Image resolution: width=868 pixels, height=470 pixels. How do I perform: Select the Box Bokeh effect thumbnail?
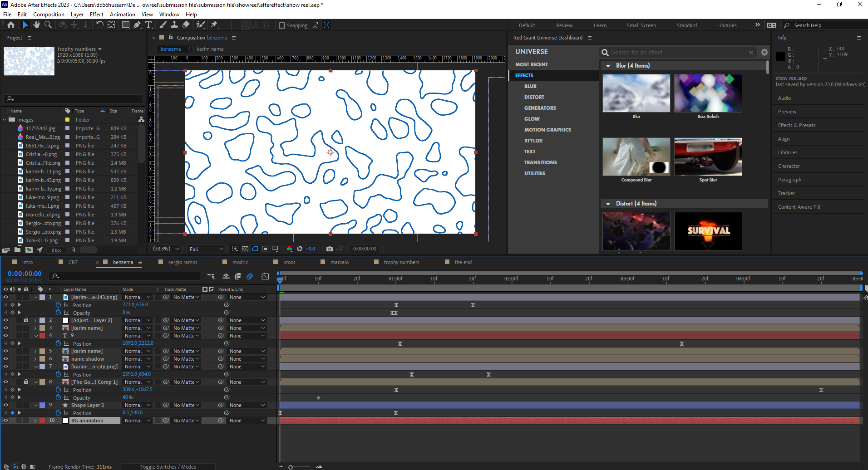click(708, 93)
